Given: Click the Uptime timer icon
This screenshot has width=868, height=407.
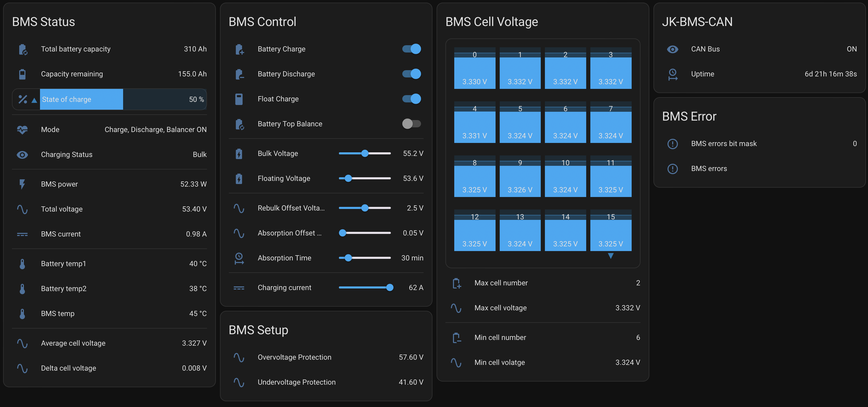Looking at the screenshot, I should coord(673,74).
